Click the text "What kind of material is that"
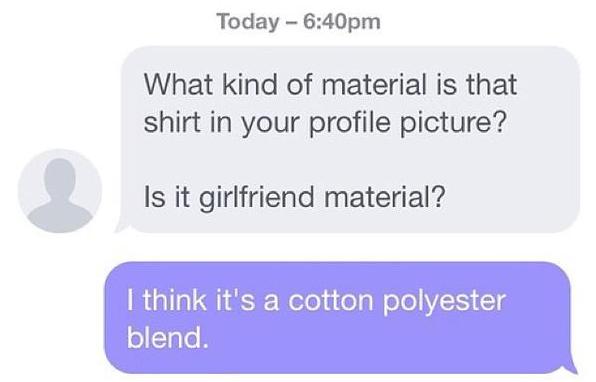The height and width of the screenshot is (382, 596). 330,84
